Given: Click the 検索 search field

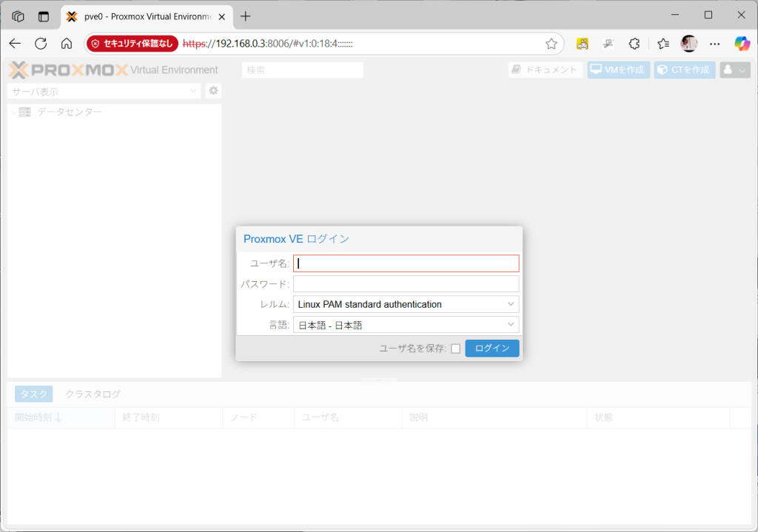Looking at the screenshot, I should 303,70.
